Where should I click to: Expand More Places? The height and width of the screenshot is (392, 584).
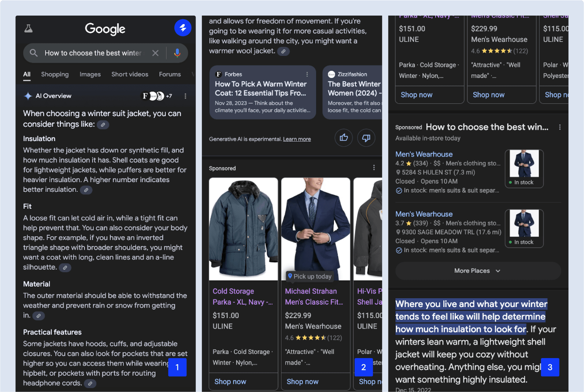tap(478, 271)
